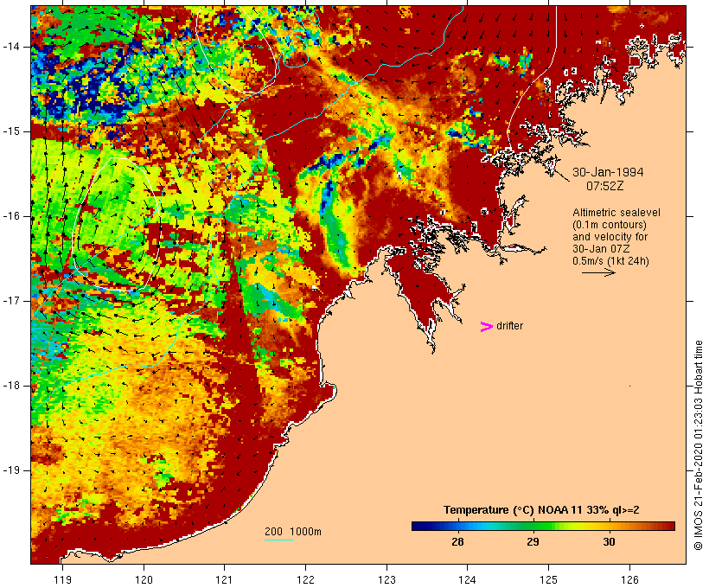Image resolution: width=709 pixels, height=588 pixels.
Task: Click the time label 07:52Z
Action: [x=605, y=186]
